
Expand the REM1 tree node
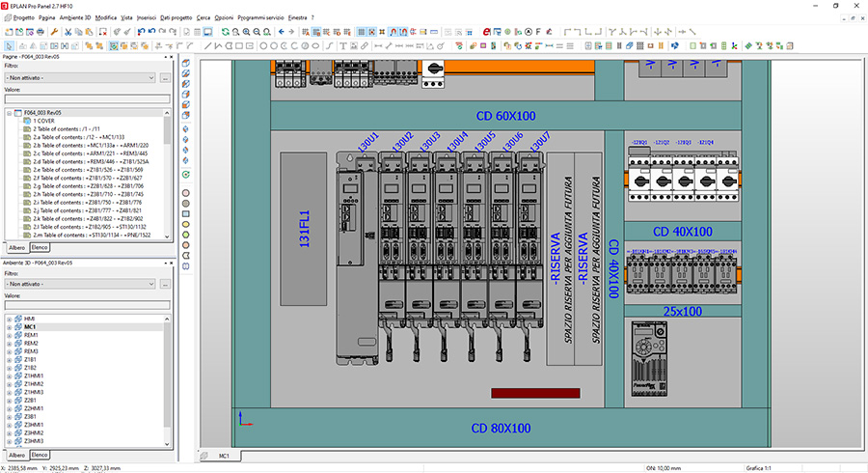click(x=9, y=335)
